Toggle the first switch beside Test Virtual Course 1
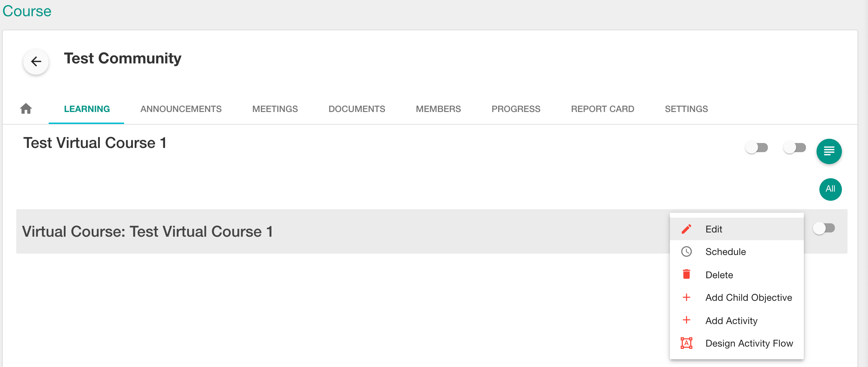 point(757,148)
